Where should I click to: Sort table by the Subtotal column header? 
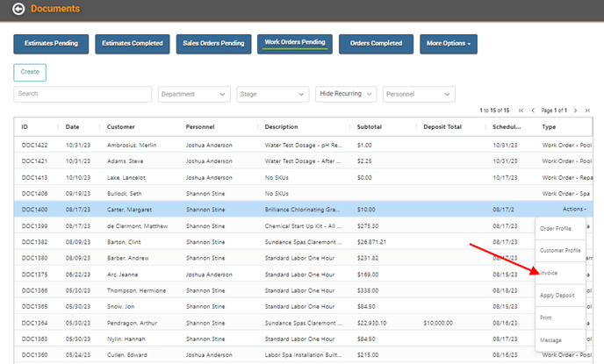[x=370, y=127]
